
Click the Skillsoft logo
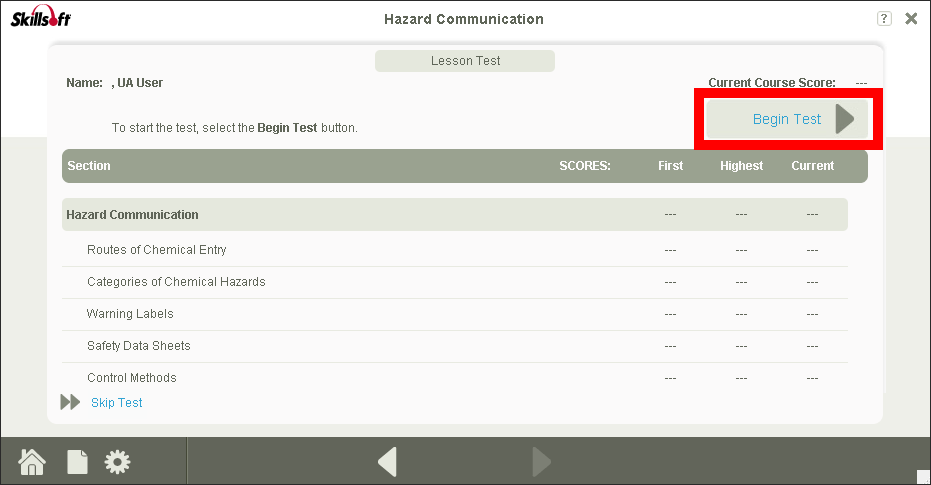click(40, 17)
